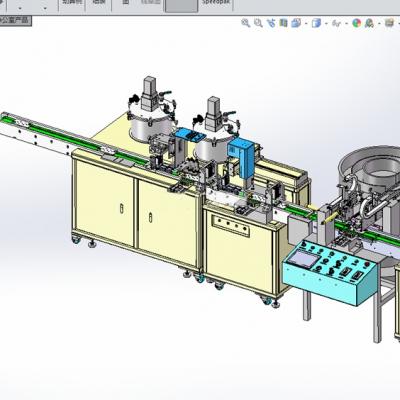The height and width of the screenshot is (400, 400).
Task: Click the Zoom to Fit magnifier icon
Action: (246, 23)
